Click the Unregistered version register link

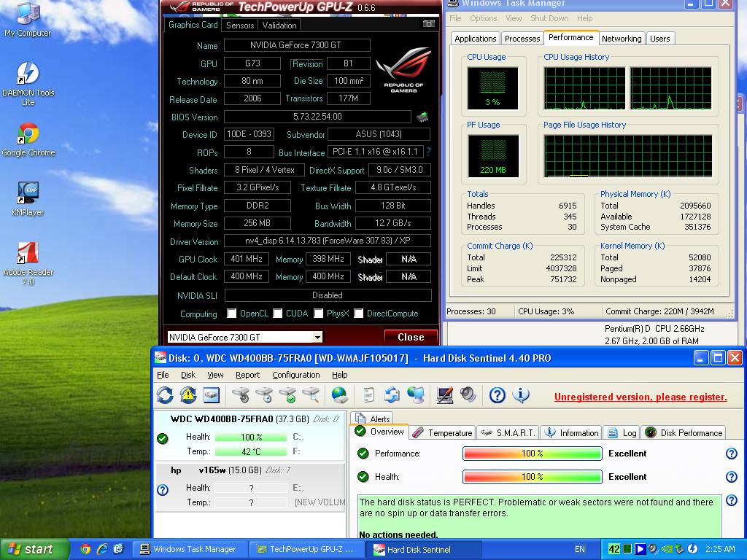[640, 397]
